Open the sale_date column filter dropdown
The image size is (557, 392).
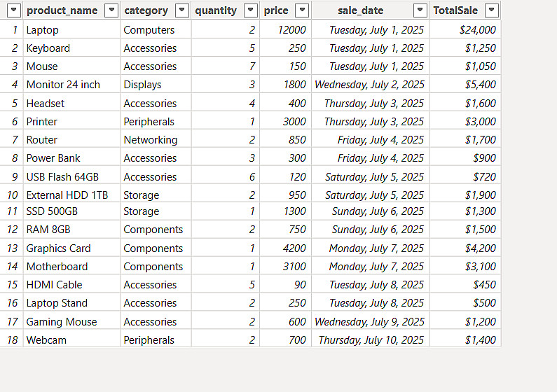[420, 10]
